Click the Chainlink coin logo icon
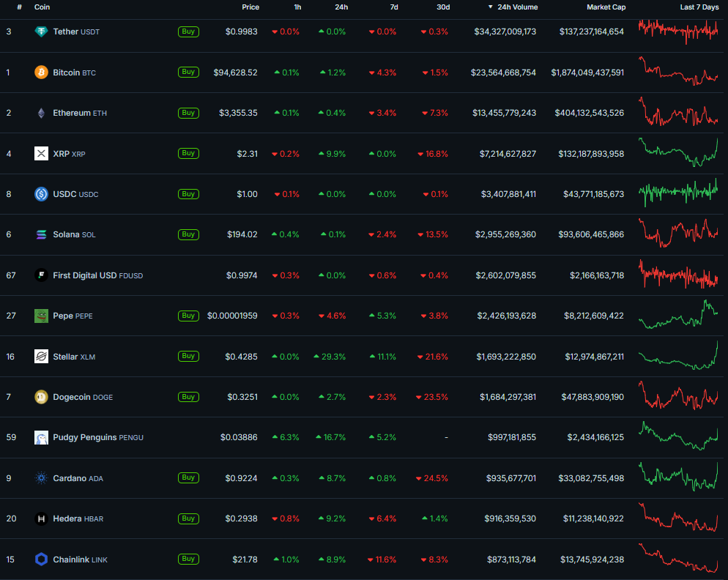The height and width of the screenshot is (580, 728). (41, 559)
